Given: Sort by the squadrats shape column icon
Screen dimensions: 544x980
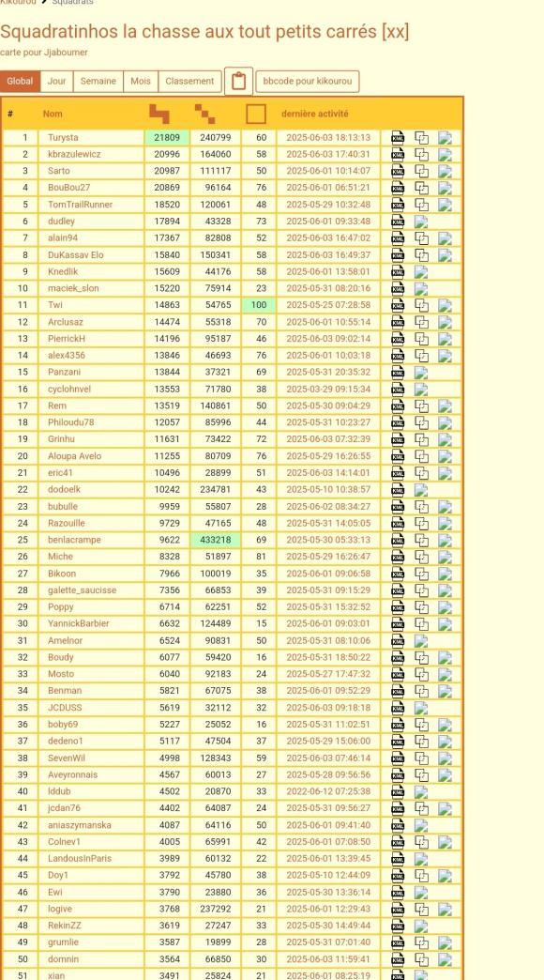Looking at the screenshot, I should [159, 114].
